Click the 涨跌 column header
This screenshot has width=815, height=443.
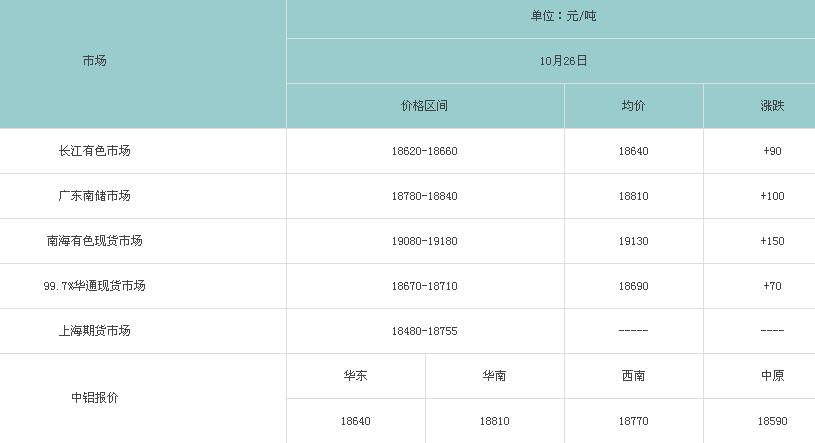tap(771, 106)
